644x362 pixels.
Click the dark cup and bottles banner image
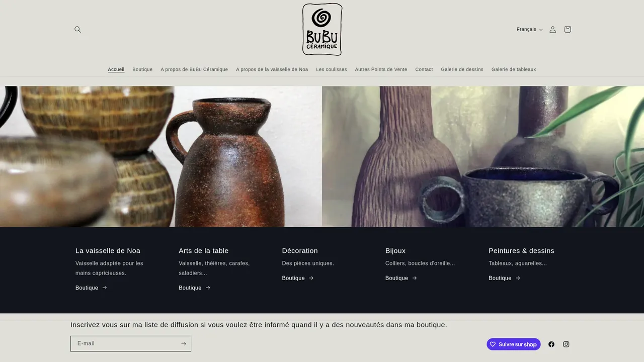pos(483,156)
